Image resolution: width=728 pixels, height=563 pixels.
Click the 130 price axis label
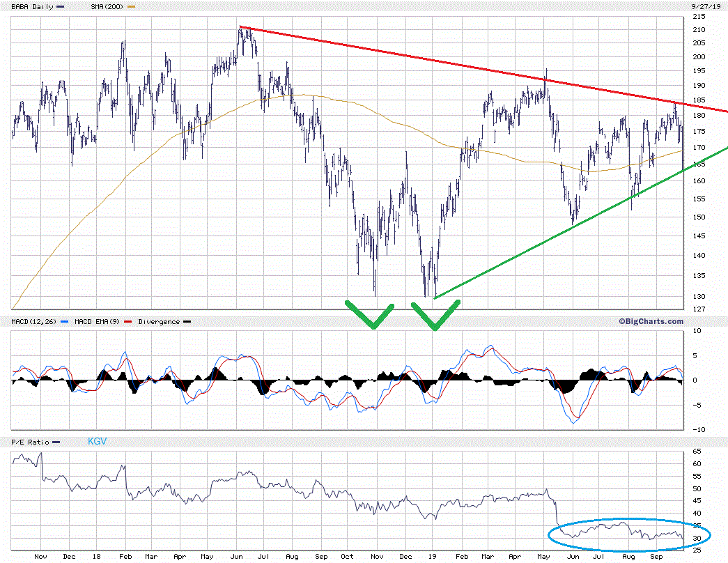[699, 296]
